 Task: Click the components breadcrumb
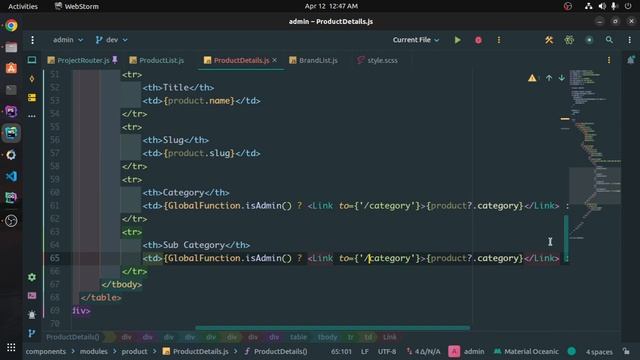(x=46, y=351)
